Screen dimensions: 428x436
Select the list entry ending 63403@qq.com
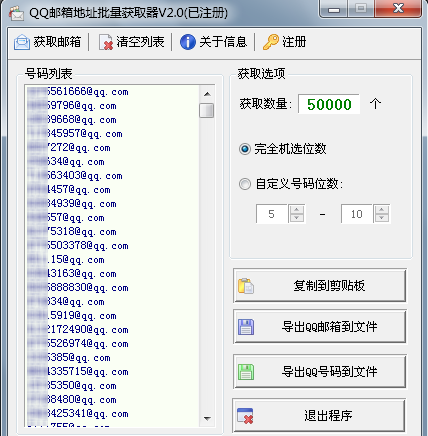point(75,176)
